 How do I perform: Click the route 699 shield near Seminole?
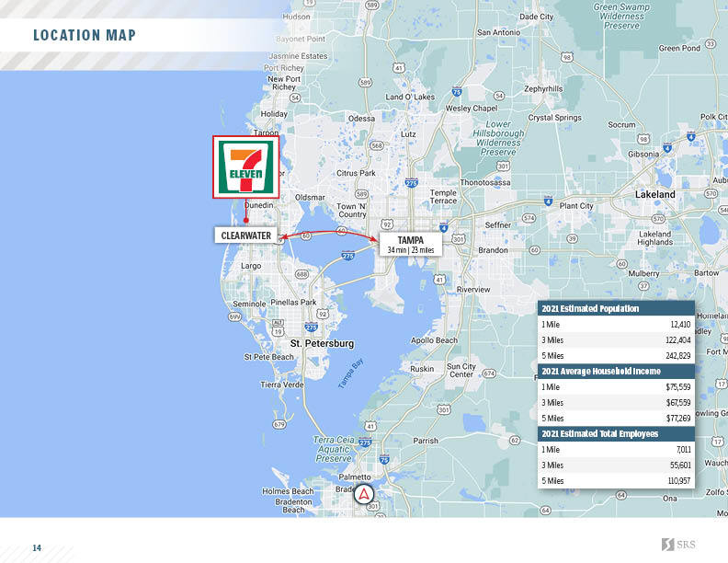[x=235, y=316]
